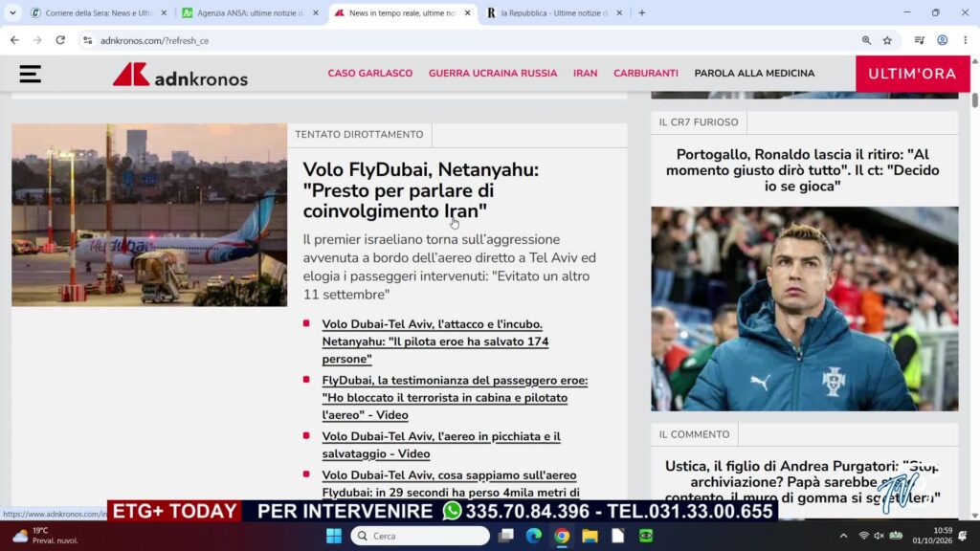Open Ustica, il figlio di Andrea Purgatori article

(x=803, y=482)
